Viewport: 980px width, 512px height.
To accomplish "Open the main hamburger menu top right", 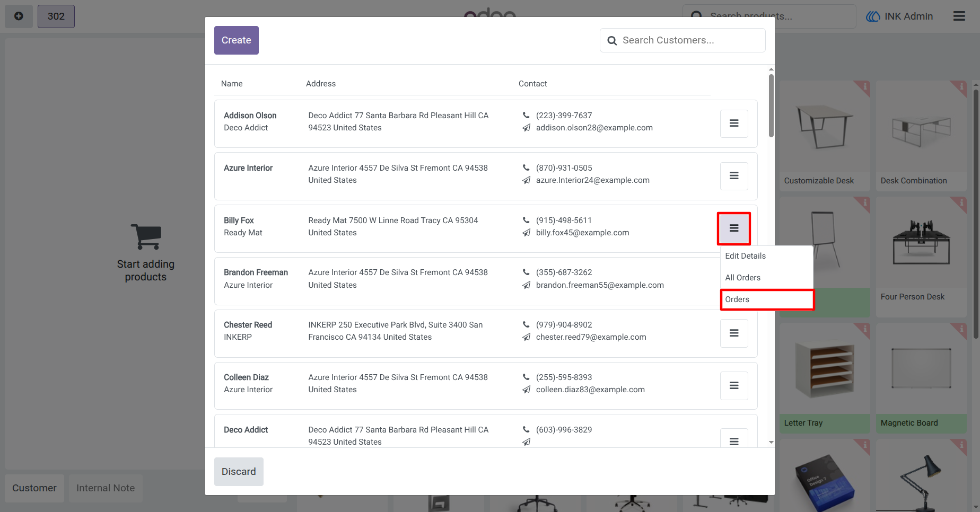I will coord(959,16).
